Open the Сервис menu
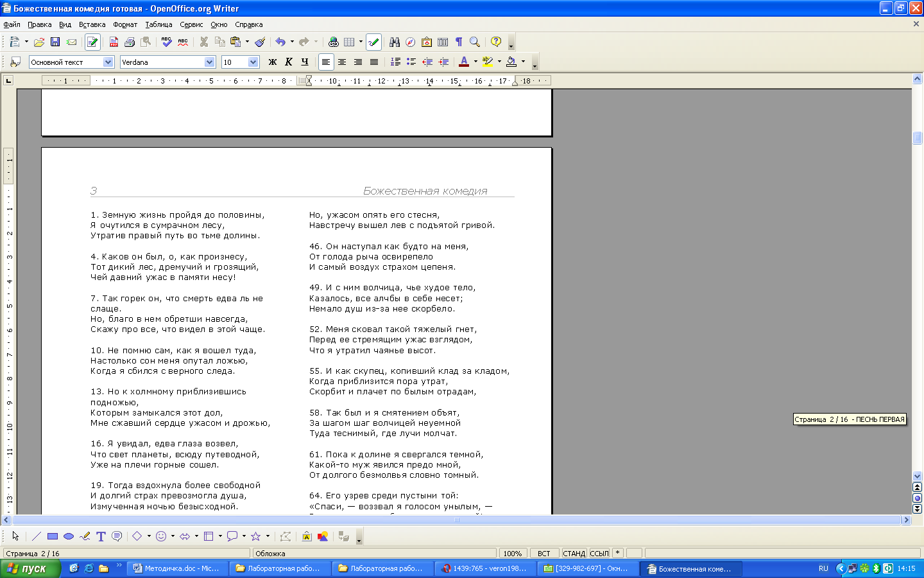The height and width of the screenshot is (578, 924). pos(191,24)
